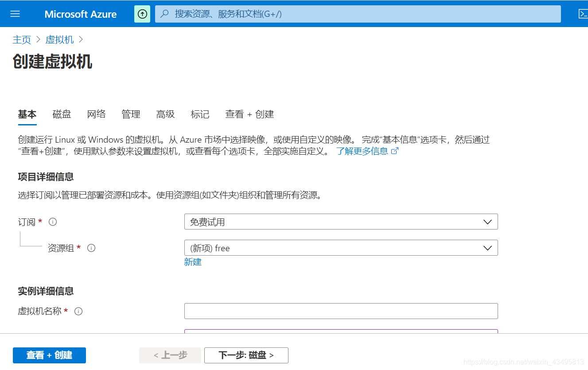Show info tooltip for 虚拟机名称

click(78, 311)
